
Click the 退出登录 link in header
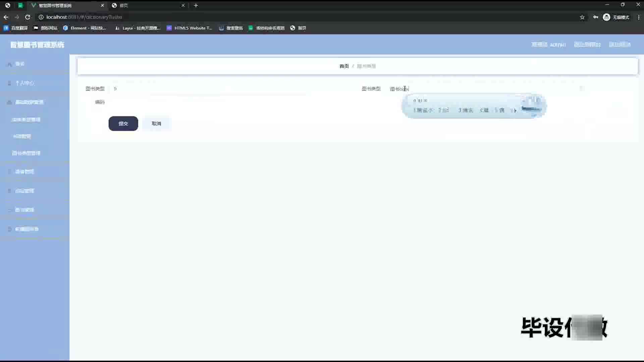click(620, 45)
